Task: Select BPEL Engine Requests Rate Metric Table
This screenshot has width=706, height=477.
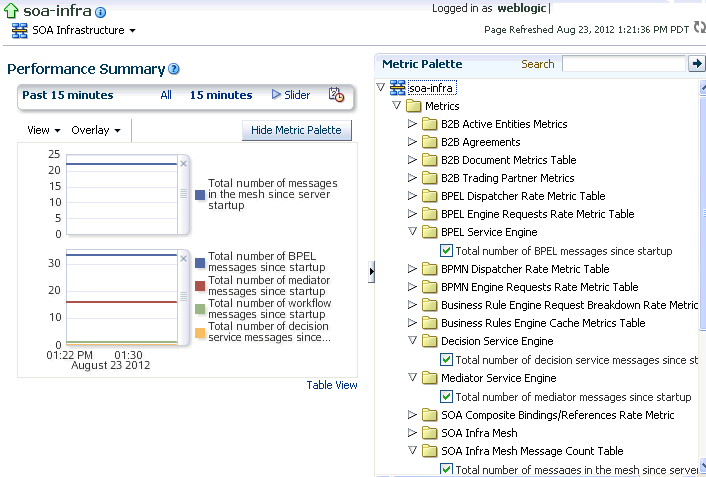Action: point(538,214)
